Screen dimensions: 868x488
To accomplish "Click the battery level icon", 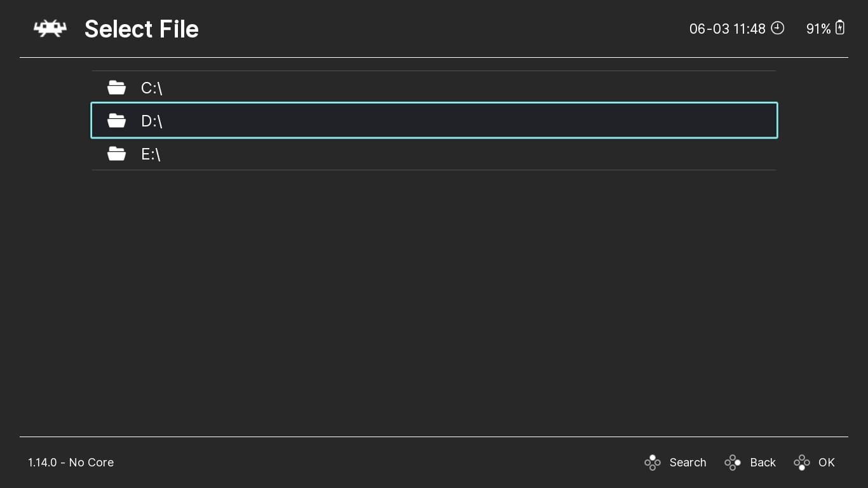I will pos(840,29).
